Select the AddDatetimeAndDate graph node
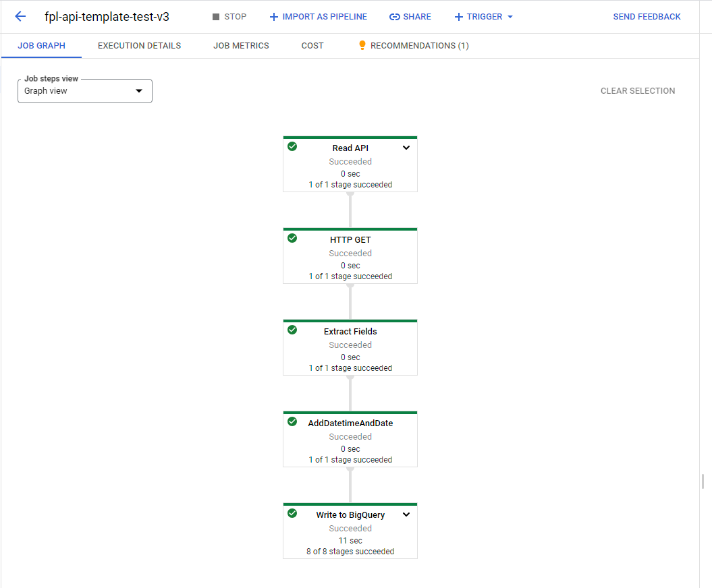 [x=350, y=439]
